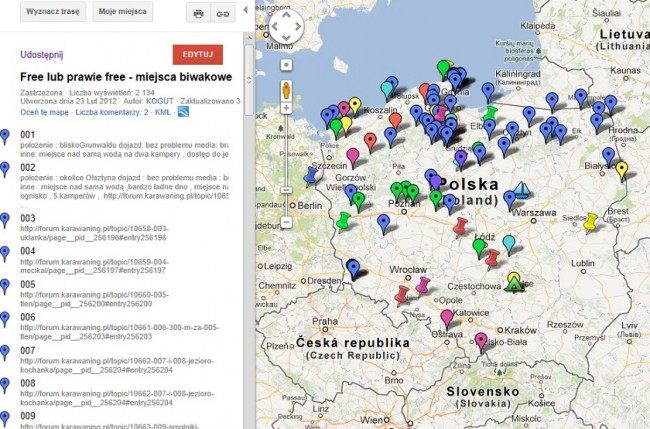Image resolution: width=650 pixels, height=429 pixels.
Task: Select place 001 marker icon in list
Action: [x=5, y=137]
